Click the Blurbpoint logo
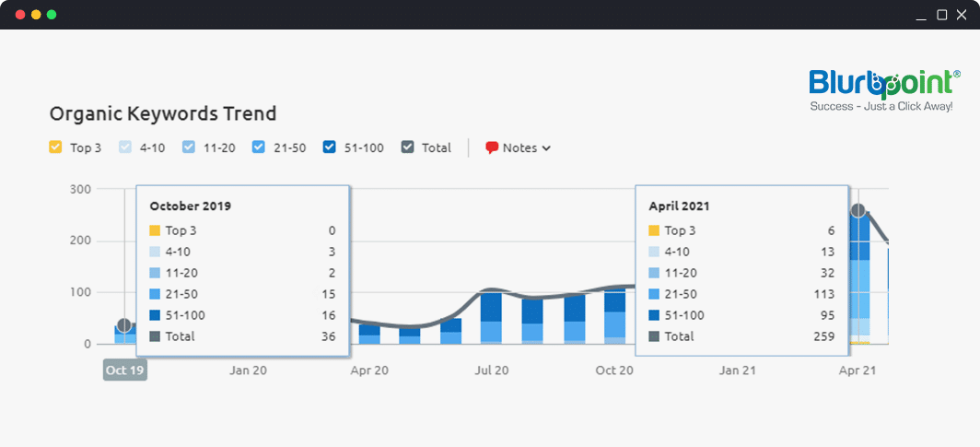This screenshot has width=980, height=447. [883, 89]
